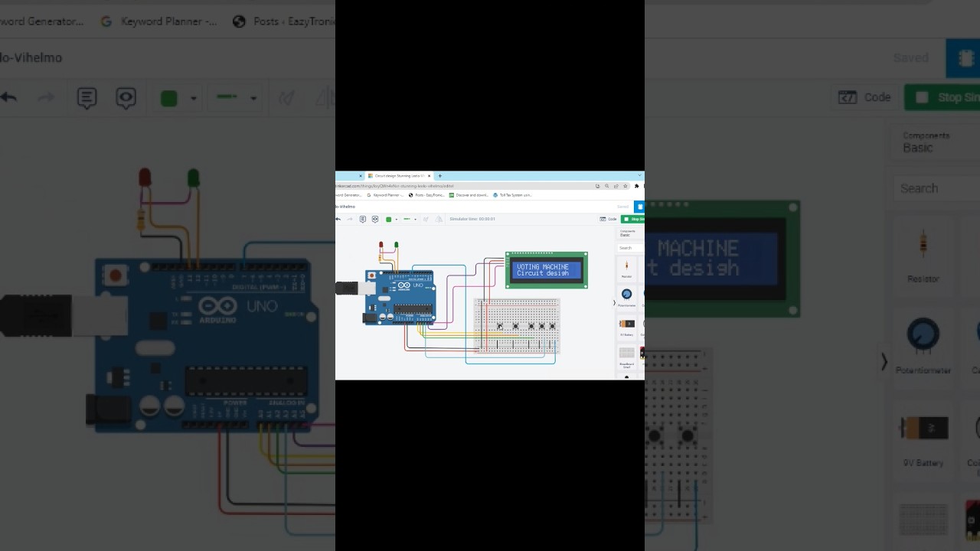Click Stop Simulation button in center frame
This screenshot has height=551, width=980.
(x=632, y=219)
